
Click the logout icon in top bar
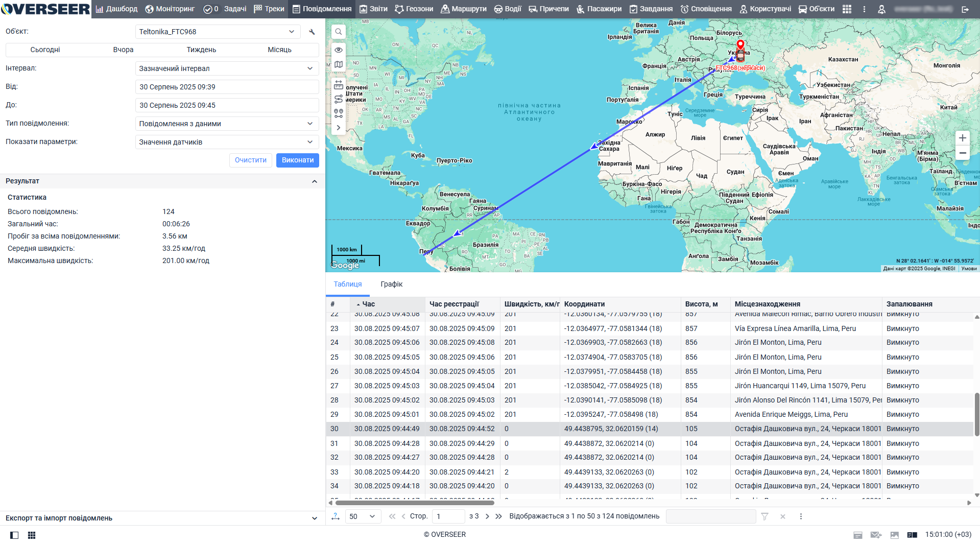pos(965,9)
